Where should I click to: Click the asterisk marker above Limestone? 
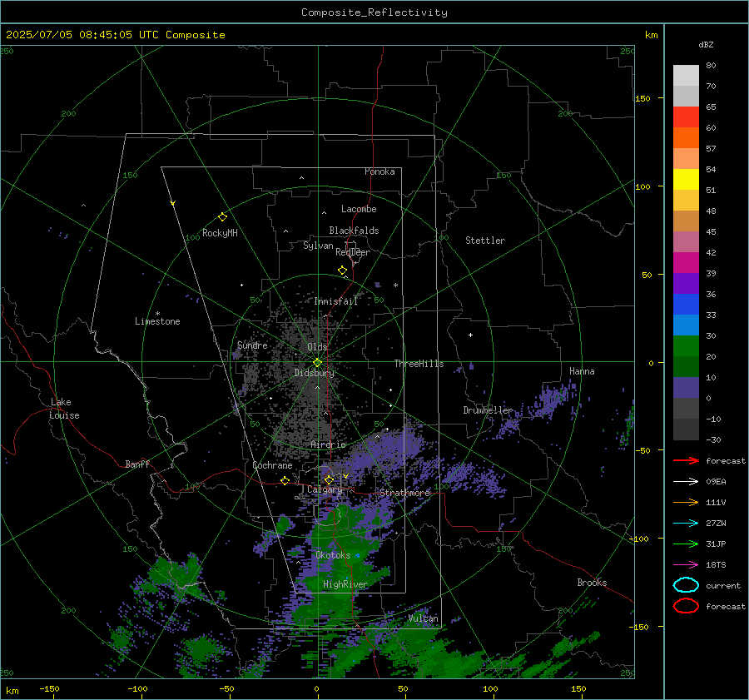[157, 314]
